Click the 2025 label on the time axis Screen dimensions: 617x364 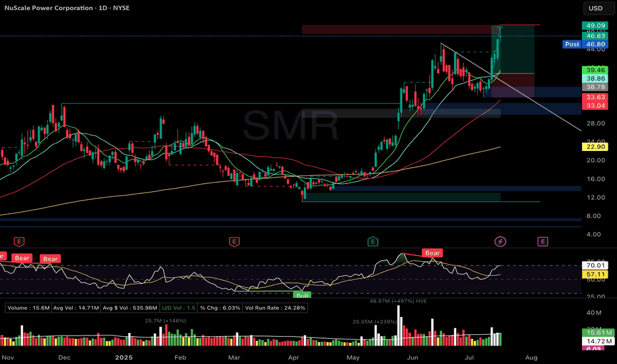pyautogui.click(x=124, y=357)
